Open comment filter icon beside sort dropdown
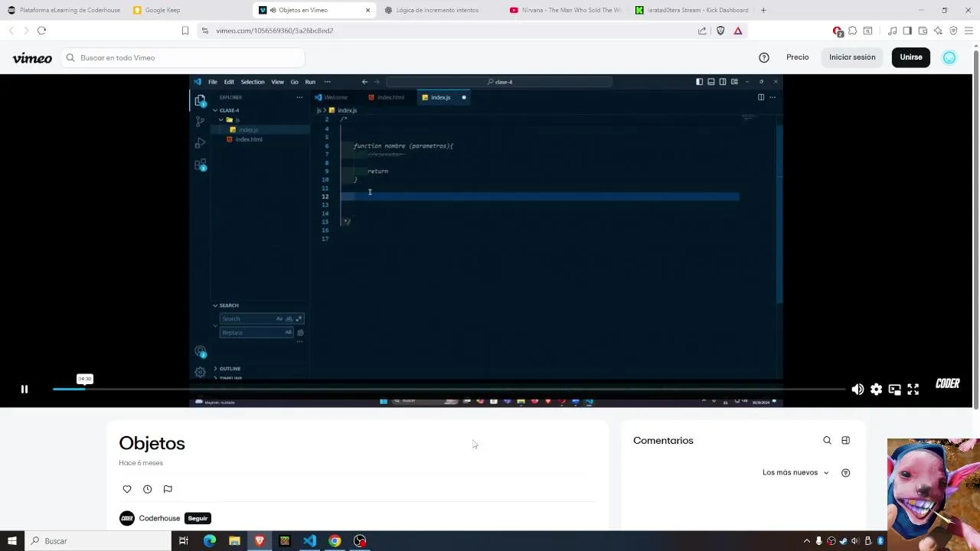The height and width of the screenshot is (551, 980). [845, 473]
